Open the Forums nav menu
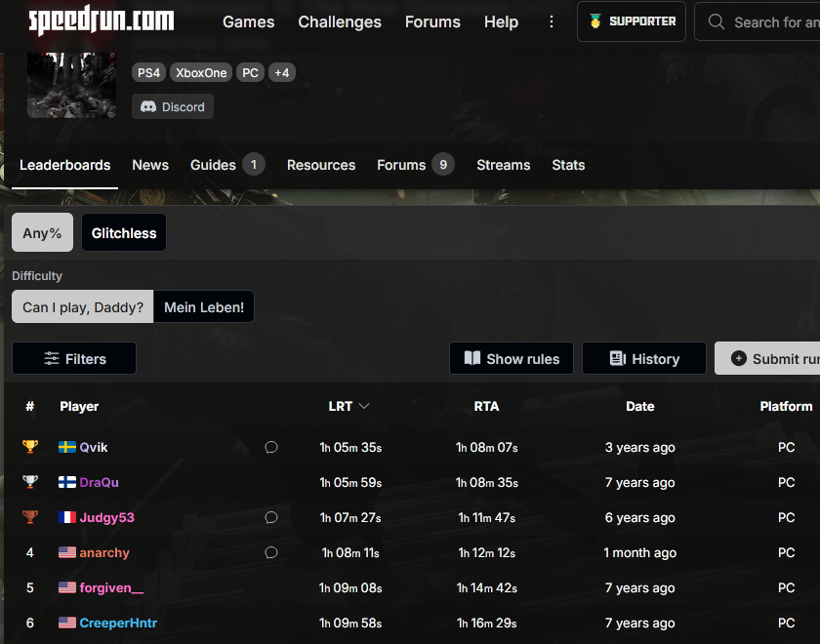This screenshot has height=644, width=820. coord(432,21)
